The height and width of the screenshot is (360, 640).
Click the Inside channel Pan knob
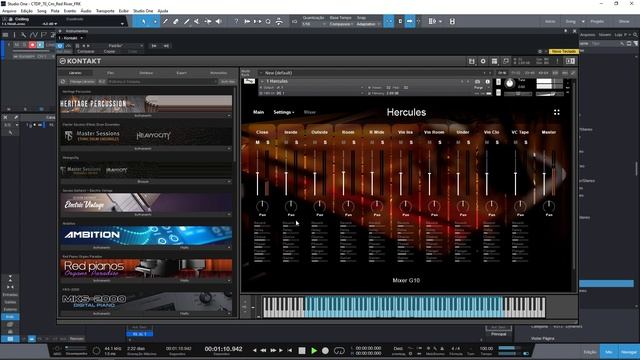click(x=291, y=206)
